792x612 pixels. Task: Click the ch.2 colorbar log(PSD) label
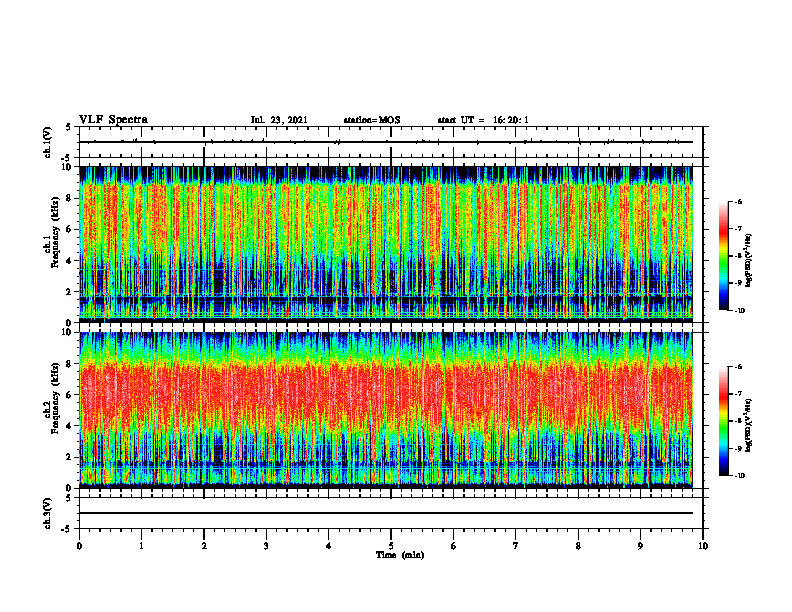749,426
